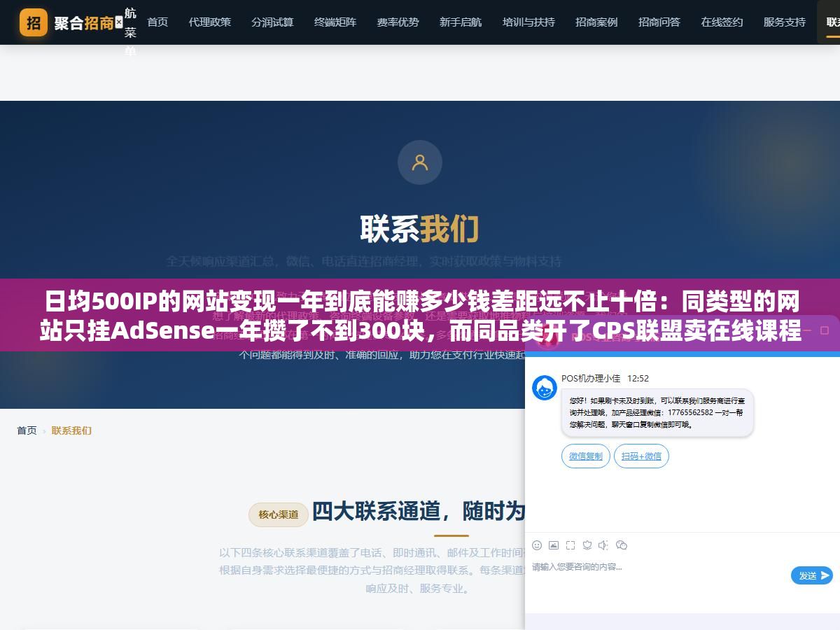
Task: Open 在线签约 in the navigation bar
Action: tap(722, 22)
